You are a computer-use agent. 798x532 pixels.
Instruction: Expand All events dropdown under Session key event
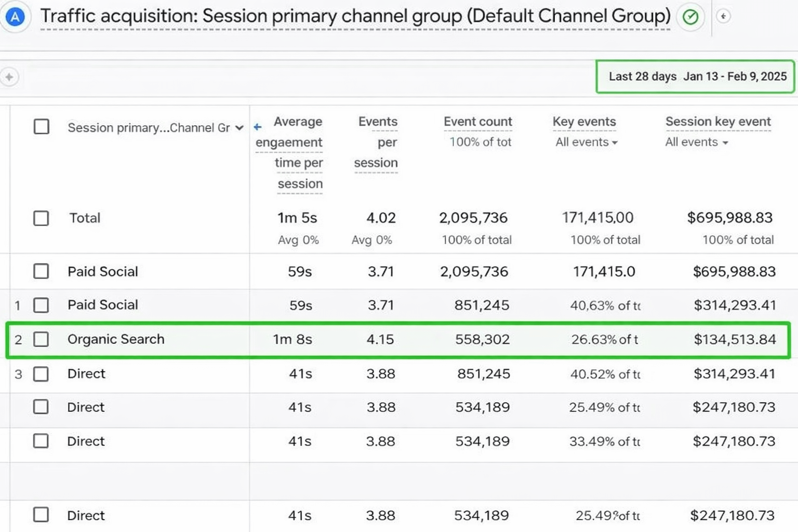(x=696, y=142)
